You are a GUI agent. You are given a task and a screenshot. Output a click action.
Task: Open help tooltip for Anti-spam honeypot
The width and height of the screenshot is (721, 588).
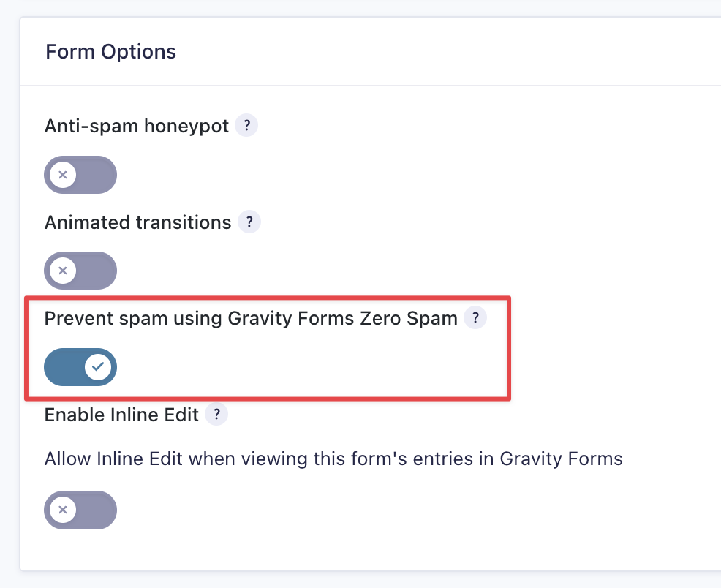(x=246, y=126)
